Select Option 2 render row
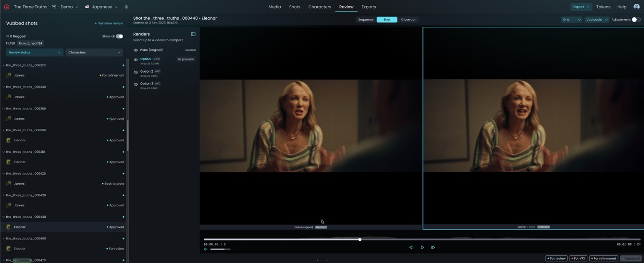 coord(164,73)
